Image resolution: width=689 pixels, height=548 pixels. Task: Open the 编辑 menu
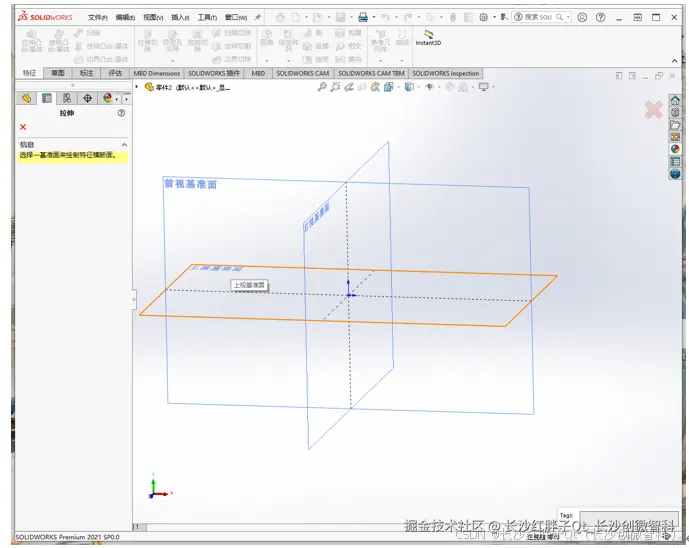[125, 18]
